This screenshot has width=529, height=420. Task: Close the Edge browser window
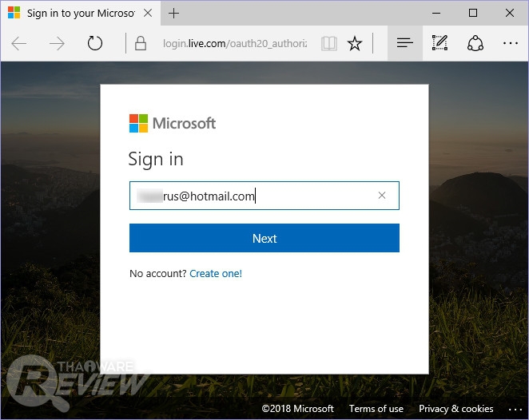(x=510, y=13)
